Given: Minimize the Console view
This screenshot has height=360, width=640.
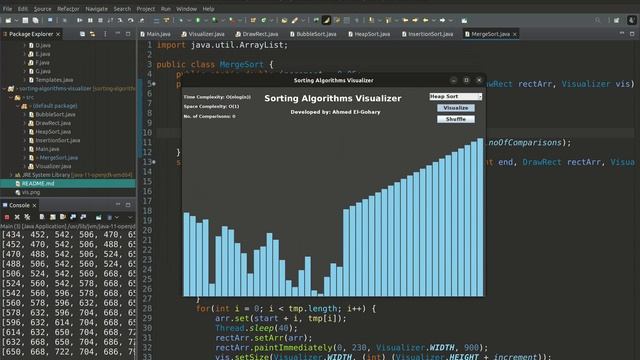Looking at the screenshot, I should pos(118,204).
